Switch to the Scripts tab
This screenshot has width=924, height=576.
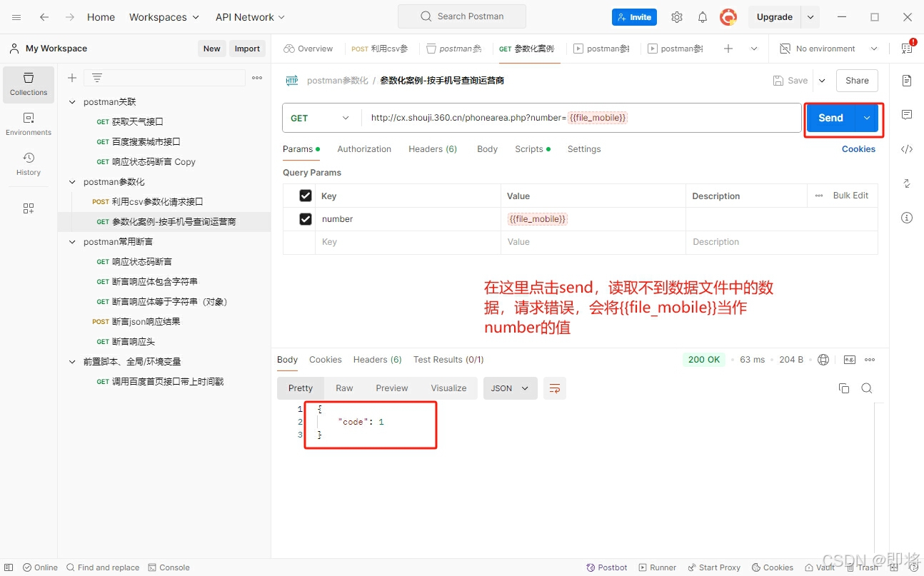tap(533, 149)
